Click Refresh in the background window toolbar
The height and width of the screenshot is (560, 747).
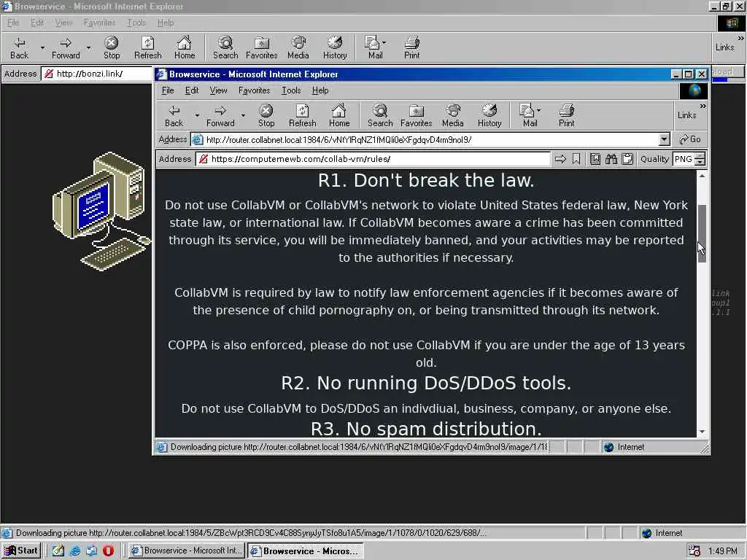pos(147,48)
